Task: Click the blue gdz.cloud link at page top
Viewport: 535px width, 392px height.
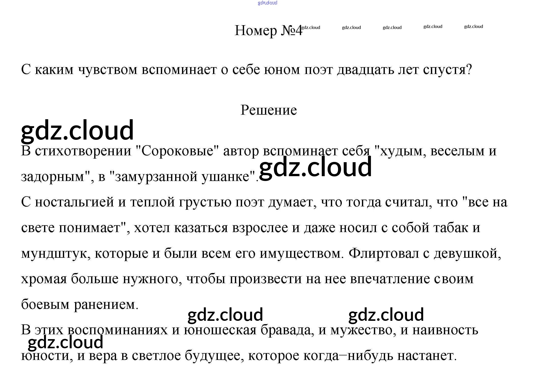Action: pos(267,3)
